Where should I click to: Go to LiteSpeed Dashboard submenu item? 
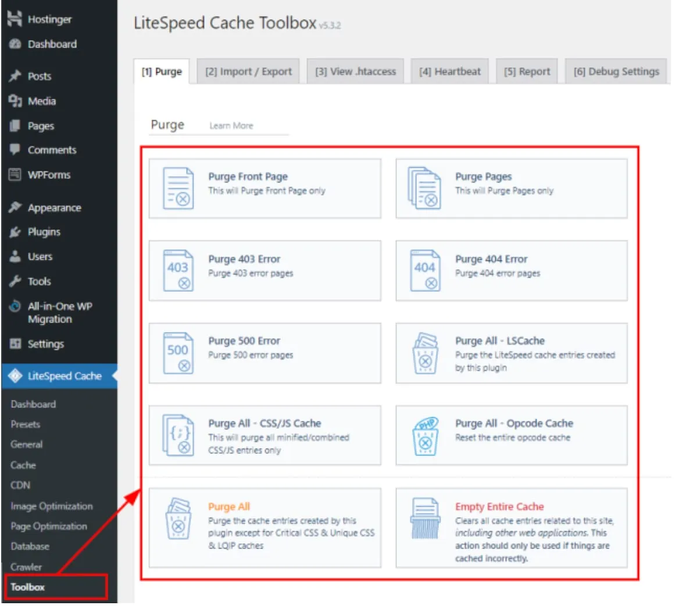click(33, 404)
